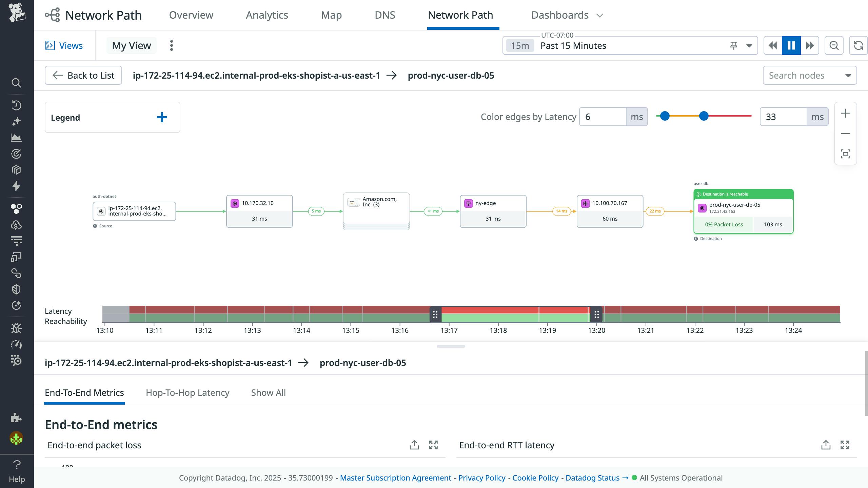This screenshot has width=868, height=488.
Task: Fit the path graph to screen
Action: tap(845, 154)
